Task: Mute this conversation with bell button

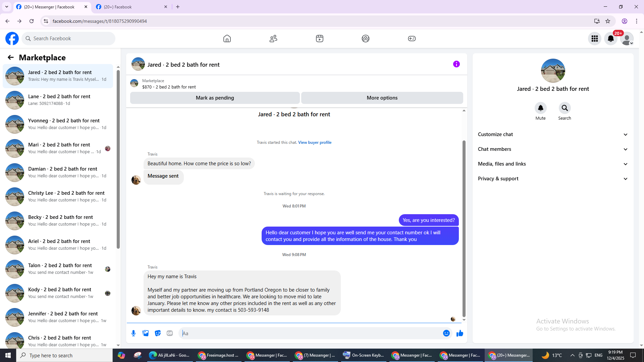Action: pyautogui.click(x=540, y=108)
